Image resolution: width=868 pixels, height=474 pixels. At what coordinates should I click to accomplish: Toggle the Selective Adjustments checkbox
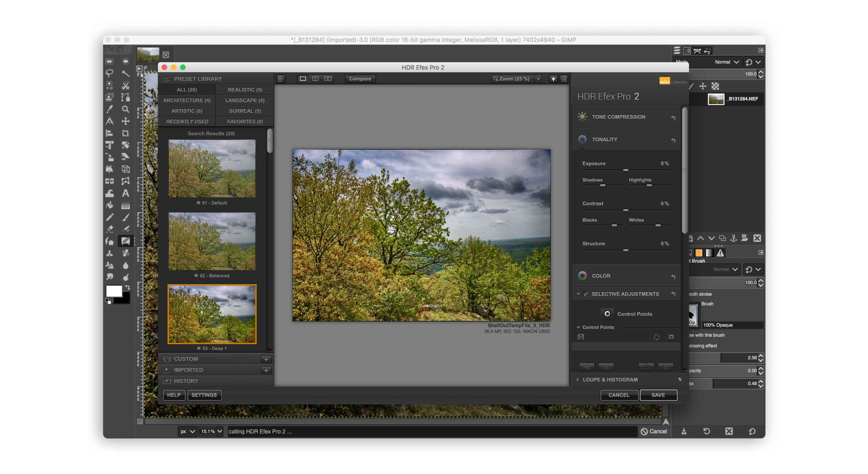point(584,294)
